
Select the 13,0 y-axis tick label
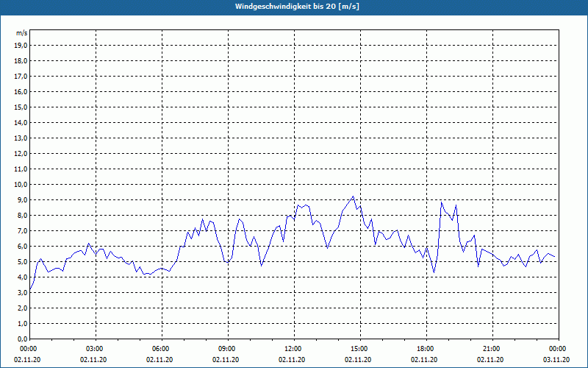click(21, 138)
